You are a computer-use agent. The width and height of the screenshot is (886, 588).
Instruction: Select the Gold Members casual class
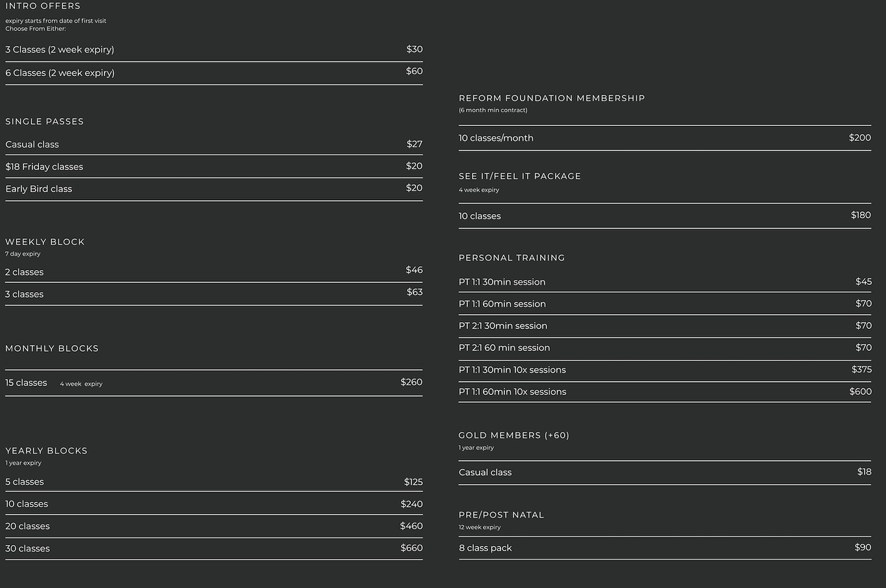point(665,472)
